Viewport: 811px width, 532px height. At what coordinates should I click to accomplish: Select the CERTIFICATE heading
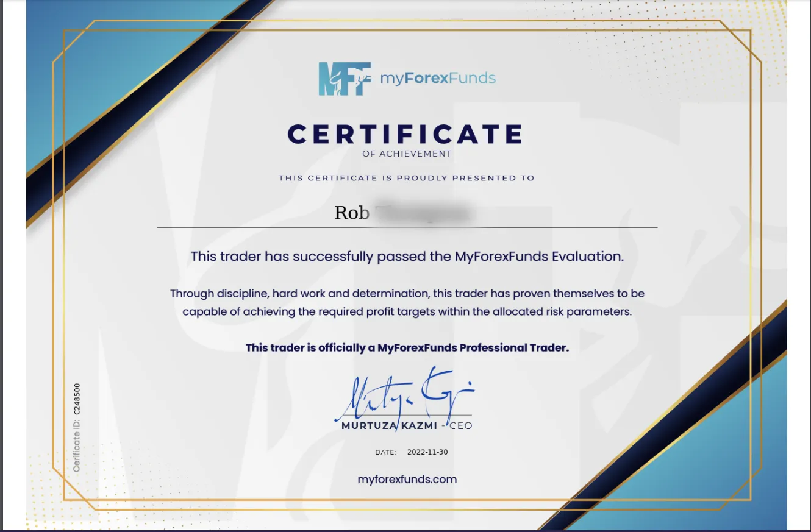(x=405, y=133)
